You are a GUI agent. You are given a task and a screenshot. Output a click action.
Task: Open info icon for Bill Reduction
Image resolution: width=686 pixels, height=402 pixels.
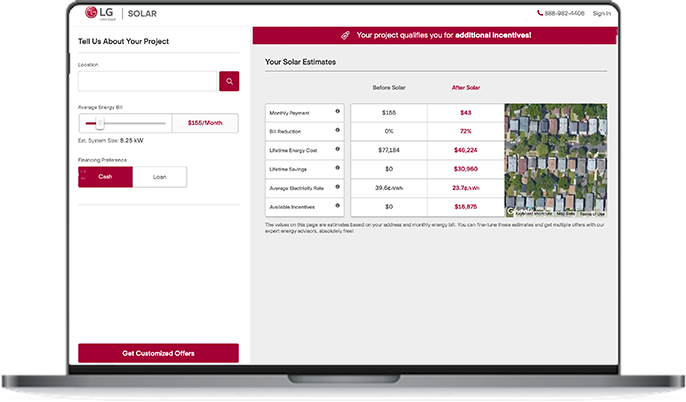click(x=337, y=130)
